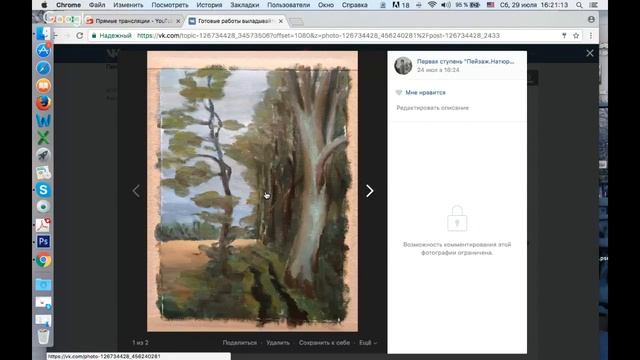Open a new tab in Chrome
Image resolution: width=640 pixels, height=360 pixels.
point(296,21)
